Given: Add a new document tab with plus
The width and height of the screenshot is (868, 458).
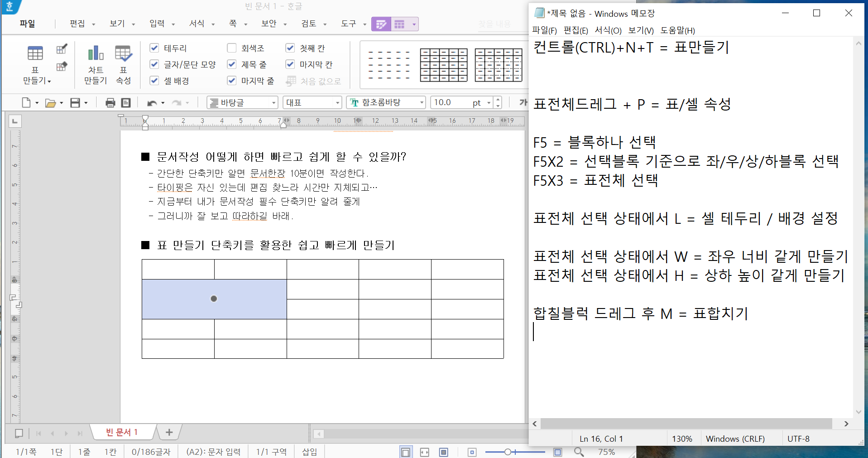Looking at the screenshot, I should (169, 432).
